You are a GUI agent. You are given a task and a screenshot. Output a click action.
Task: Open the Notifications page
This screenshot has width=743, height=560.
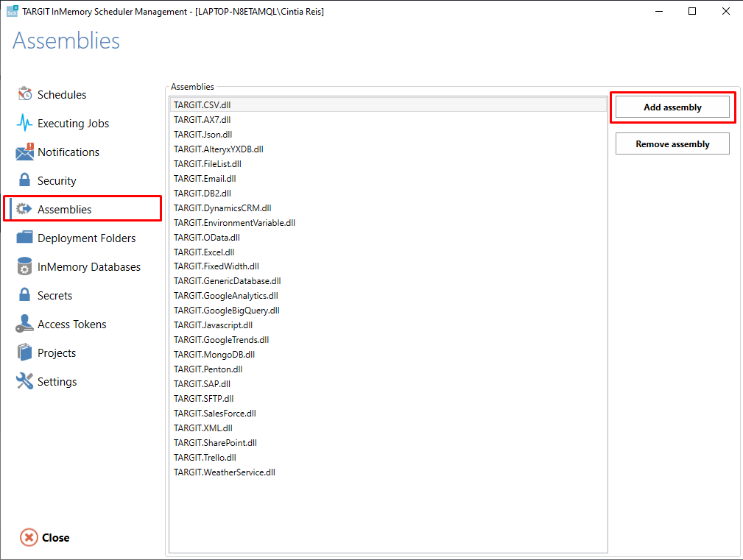(68, 152)
